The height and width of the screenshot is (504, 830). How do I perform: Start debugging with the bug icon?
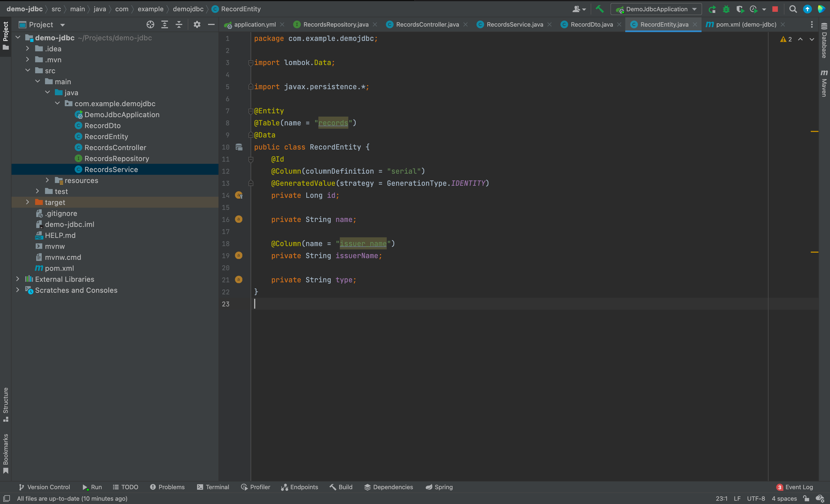pos(726,9)
